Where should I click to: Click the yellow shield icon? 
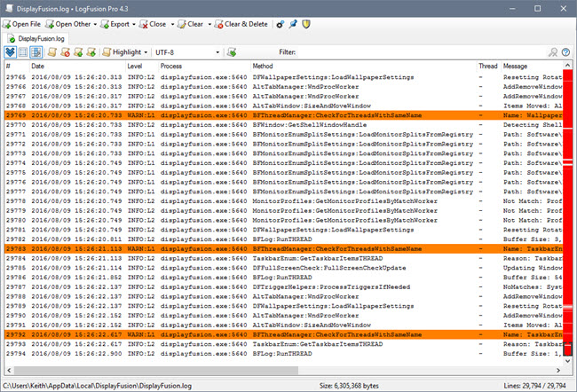pos(305,24)
